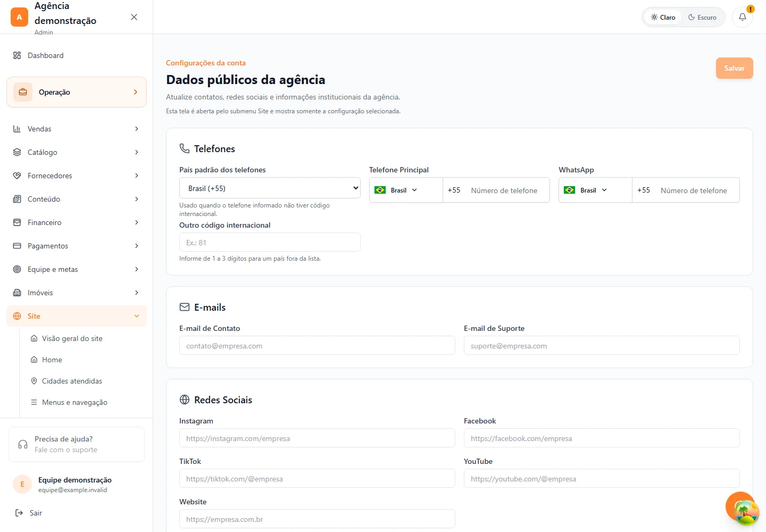Screen dimensions: 766x532
Task: Click the Equipe e metas target icon
Action: 17,269
